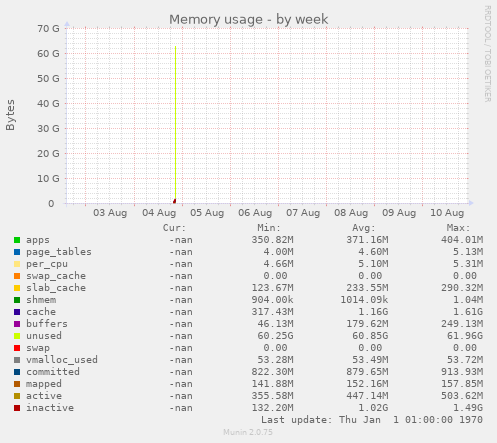Click the 'Munin 2.0.75' footer text
The width and height of the screenshot is (497, 443).
coord(248,432)
